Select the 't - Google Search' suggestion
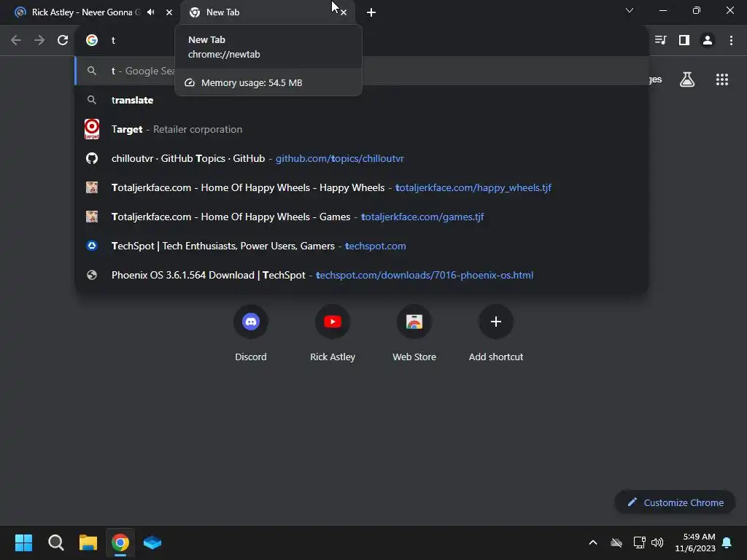The height and width of the screenshot is (560, 747). [362, 71]
